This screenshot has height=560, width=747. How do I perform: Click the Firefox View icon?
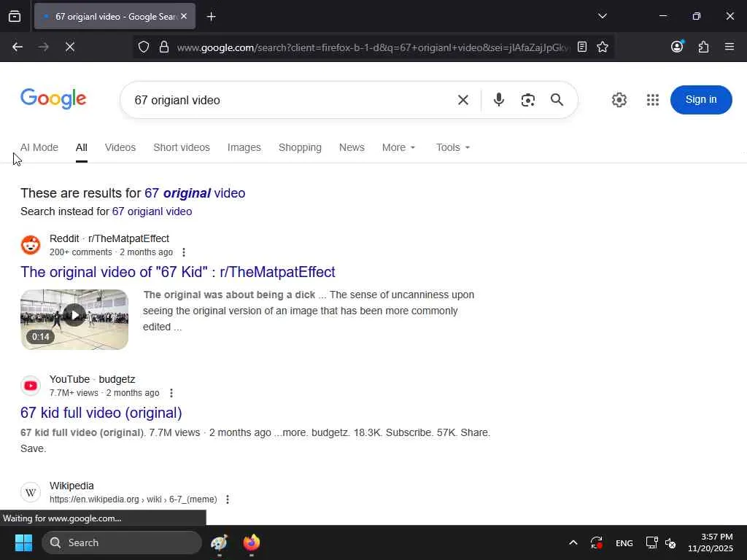(x=15, y=16)
